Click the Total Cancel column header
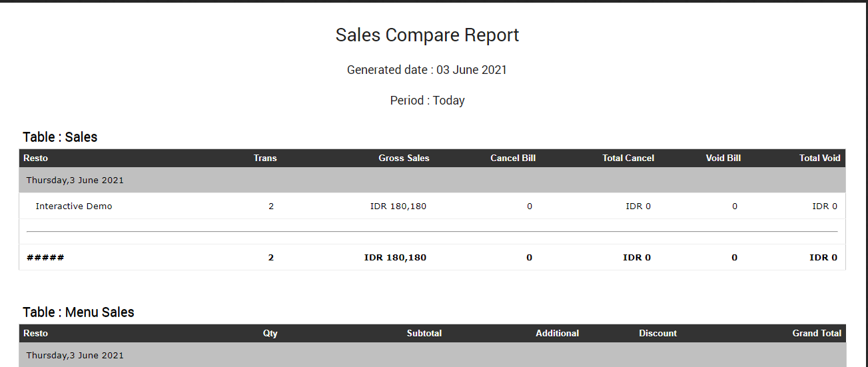868x367 pixels. (628, 159)
